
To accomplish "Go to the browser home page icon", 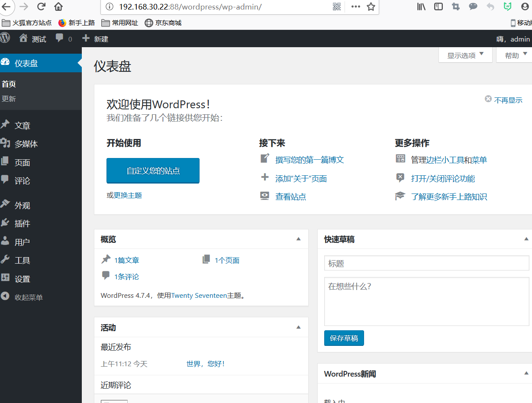I will pos(58,6).
